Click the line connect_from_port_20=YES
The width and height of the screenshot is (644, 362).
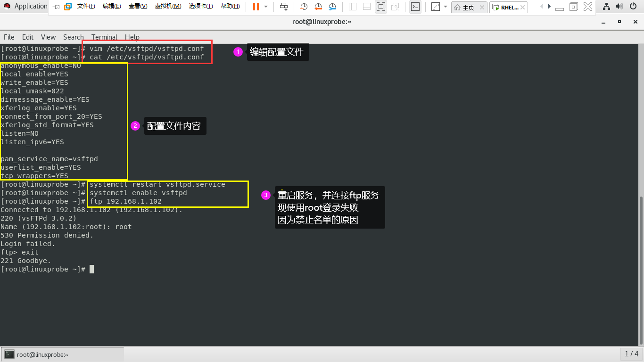coord(51,116)
